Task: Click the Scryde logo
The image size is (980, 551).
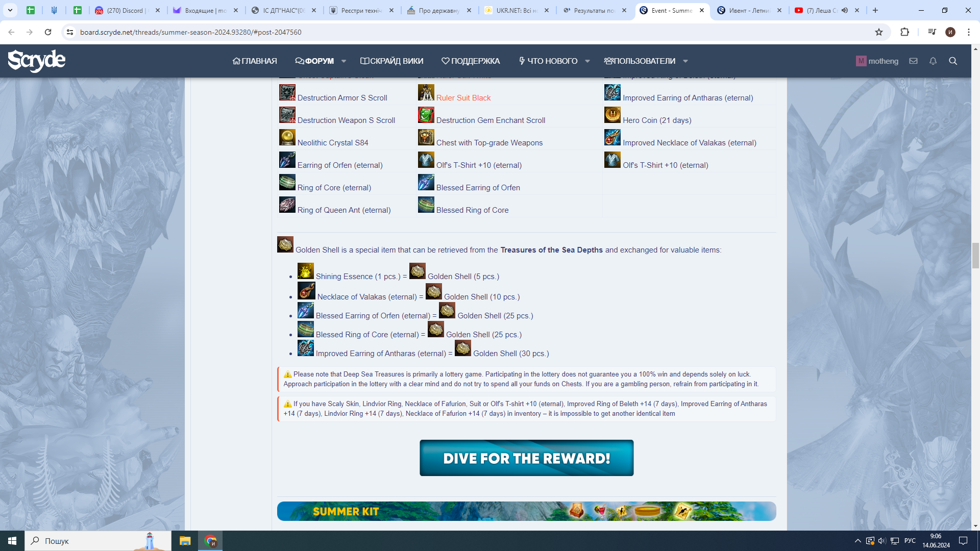Action: (x=36, y=61)
